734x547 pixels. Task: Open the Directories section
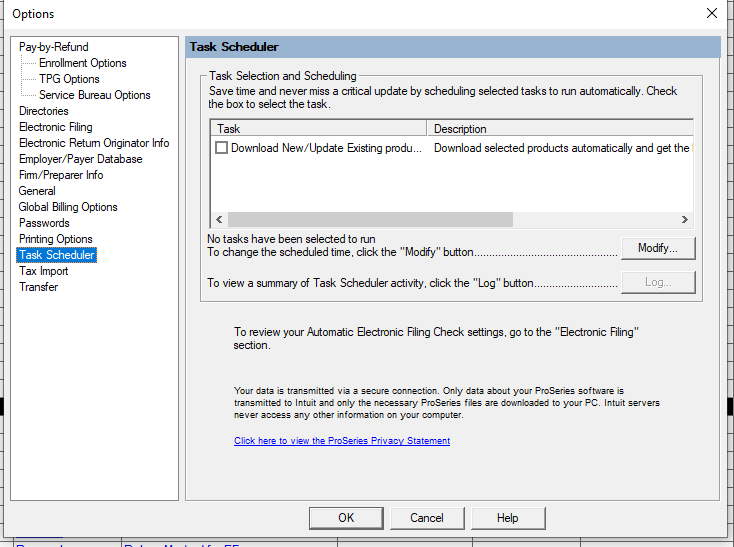pos(44,111)
